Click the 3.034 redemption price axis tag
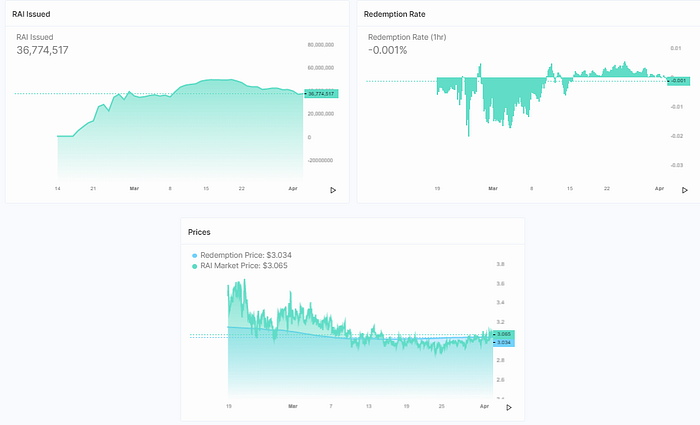Image resolution: width=700 pixels, height=425 pixels. [x=504, y=343]
